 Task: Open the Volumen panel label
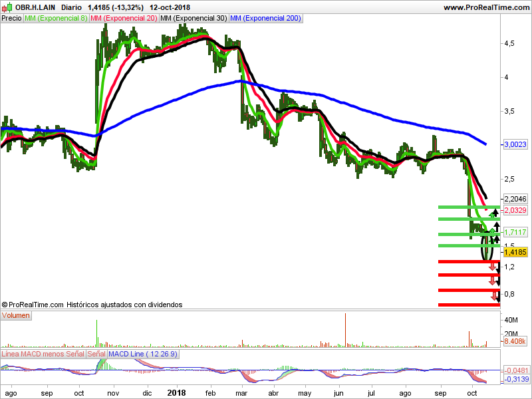(x=15, y=315)
